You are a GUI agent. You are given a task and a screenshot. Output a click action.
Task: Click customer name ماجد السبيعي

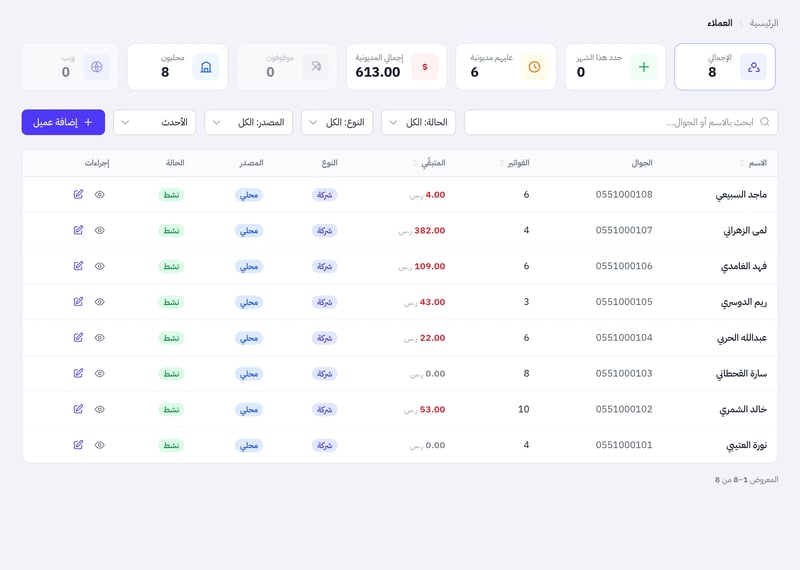741,195
